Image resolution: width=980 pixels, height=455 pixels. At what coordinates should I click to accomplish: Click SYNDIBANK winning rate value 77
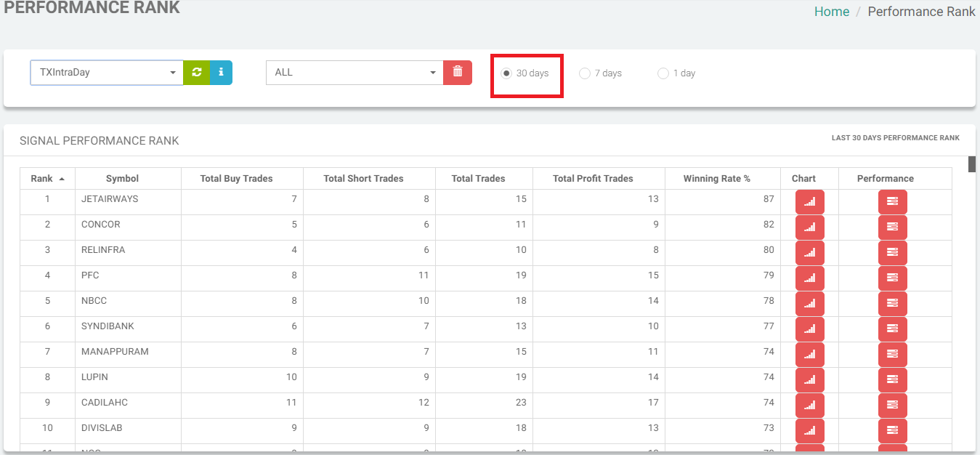tap(769, 326)
